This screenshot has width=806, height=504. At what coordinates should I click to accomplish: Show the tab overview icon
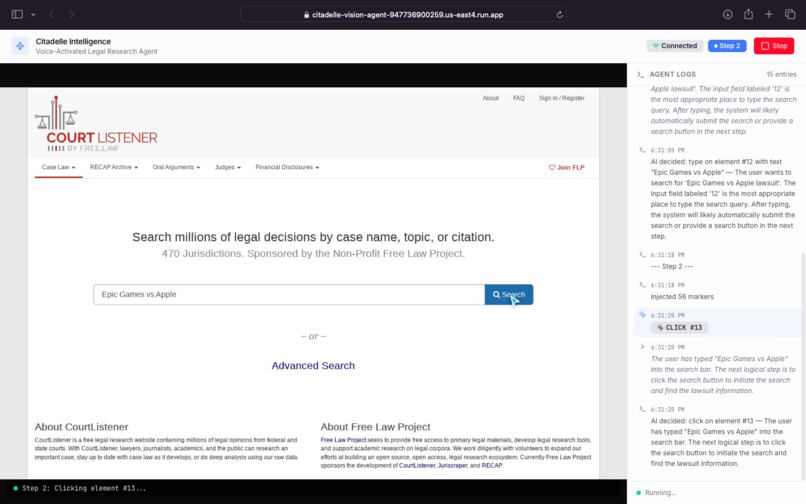pyautogui.click(x=790, y=14)
